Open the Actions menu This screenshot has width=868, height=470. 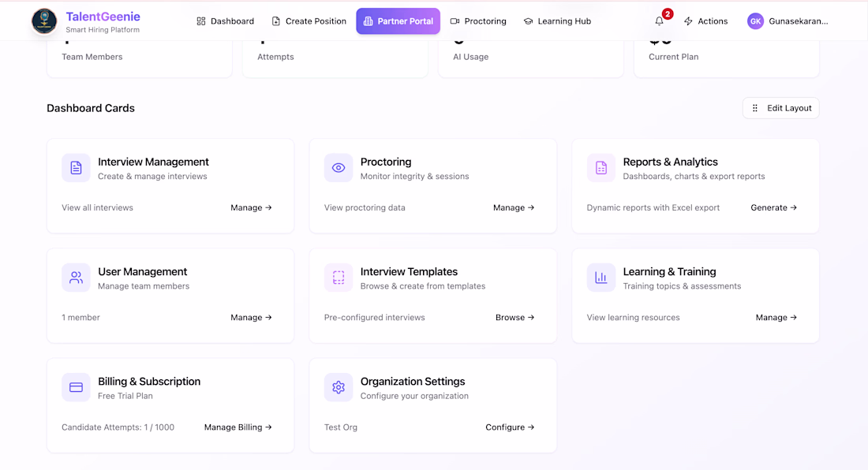pos(705,21)
